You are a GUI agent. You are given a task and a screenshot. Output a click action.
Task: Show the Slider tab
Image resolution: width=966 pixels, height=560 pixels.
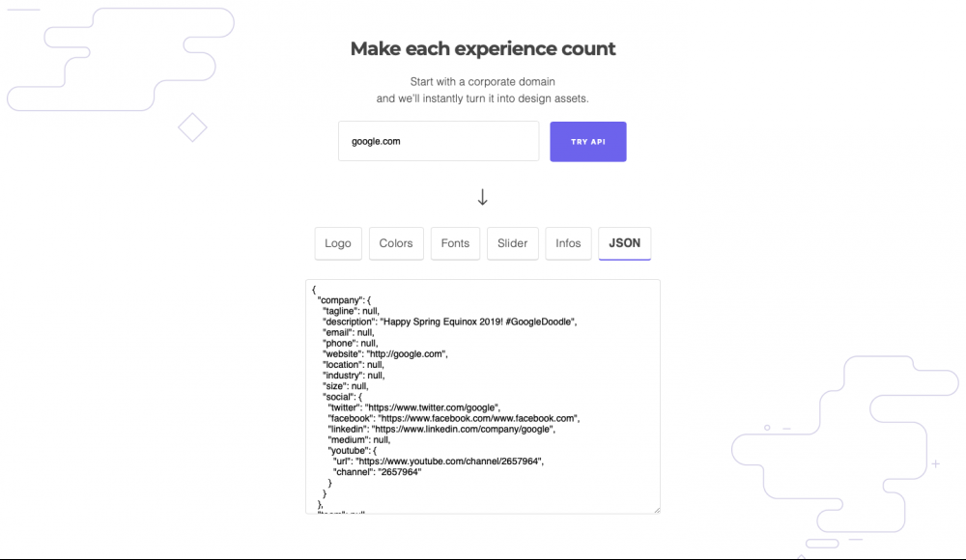tap(513, 243)
